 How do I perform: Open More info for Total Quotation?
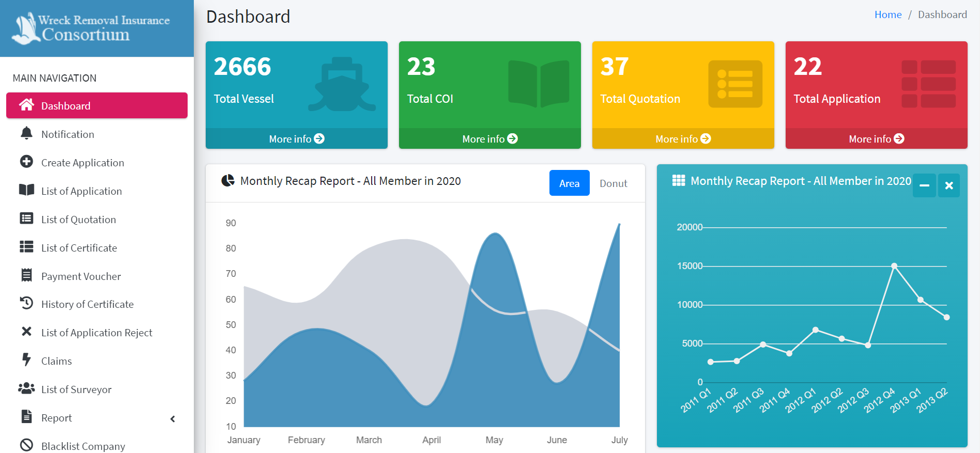click(683, 139)
